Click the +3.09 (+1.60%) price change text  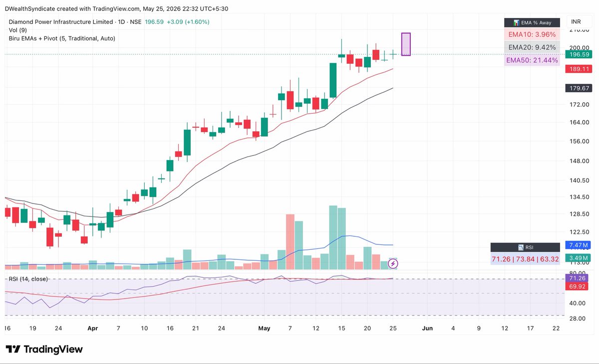(188, 22)
